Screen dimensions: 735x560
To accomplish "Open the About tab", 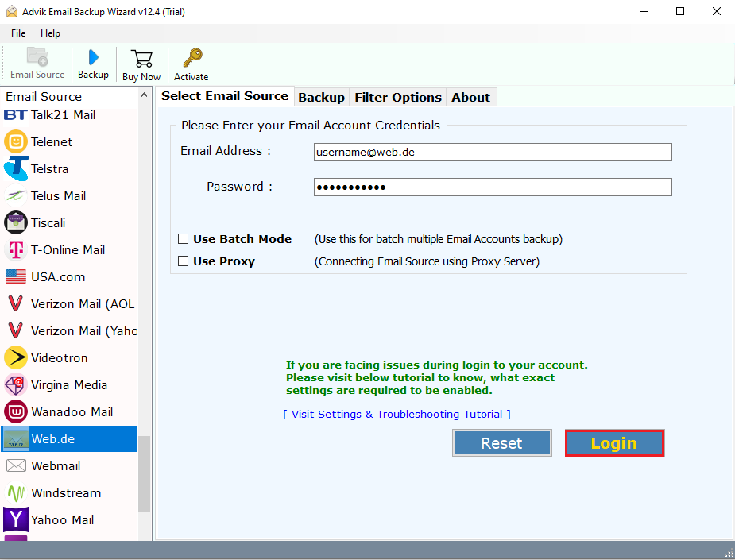I will [470, 98].
